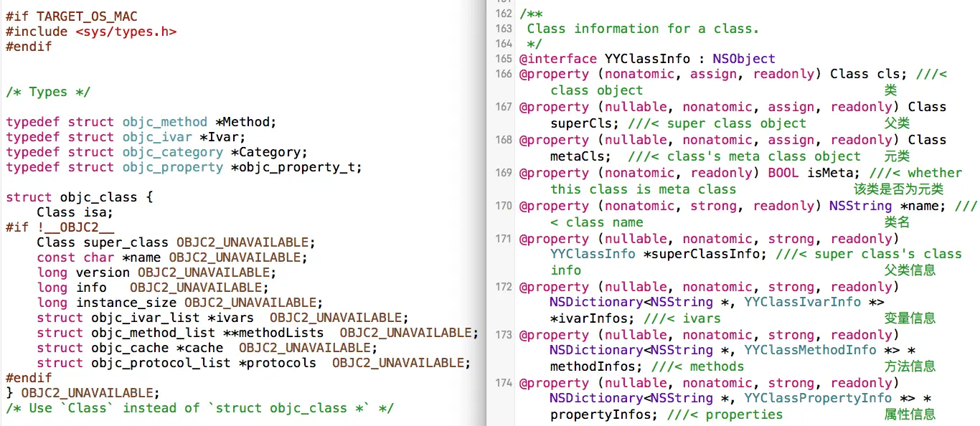This screenshot has height=426, width=980.
Task: Click 'Class super_class' declaration
Action: (103, 242)
